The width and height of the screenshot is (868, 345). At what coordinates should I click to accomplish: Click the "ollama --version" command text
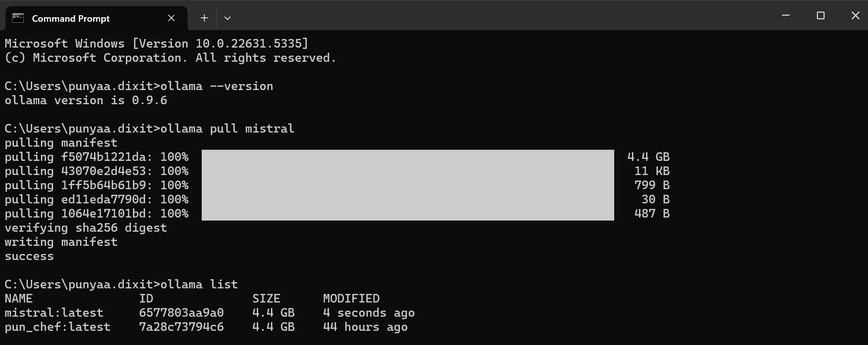click(216, 87)
